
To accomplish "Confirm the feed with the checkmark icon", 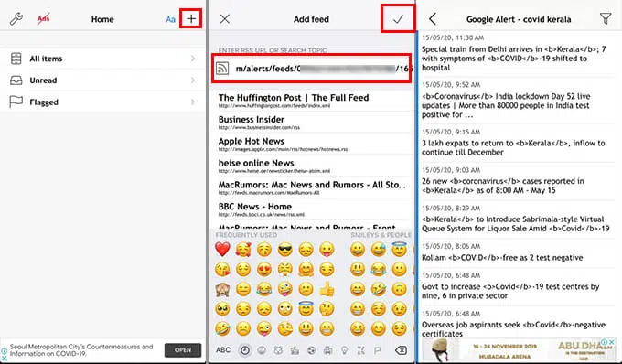I will point(398,18).
